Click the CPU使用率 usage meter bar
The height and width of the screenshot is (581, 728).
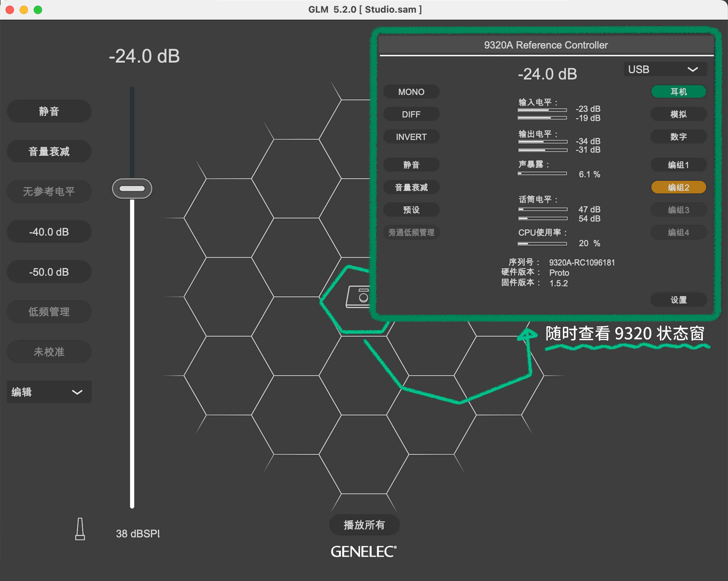[x=542, y=243]
